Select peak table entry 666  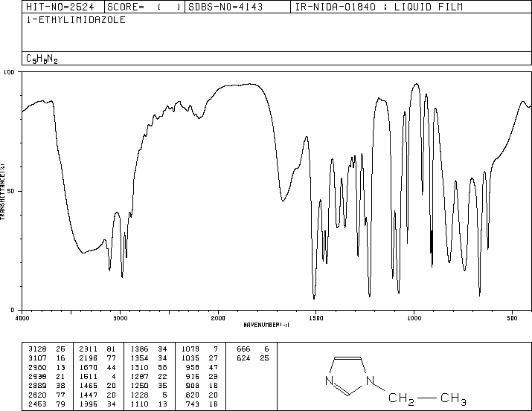243,349
